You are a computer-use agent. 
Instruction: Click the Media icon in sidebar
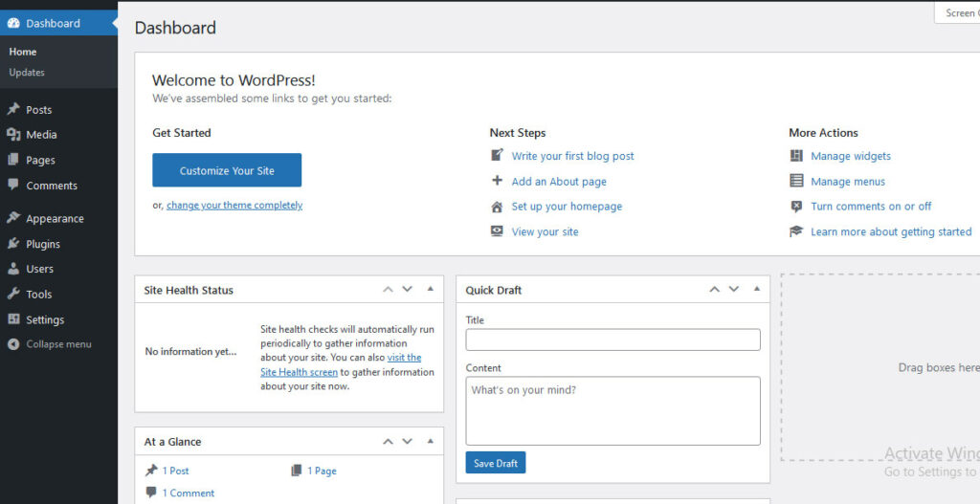tap(13, 134)
